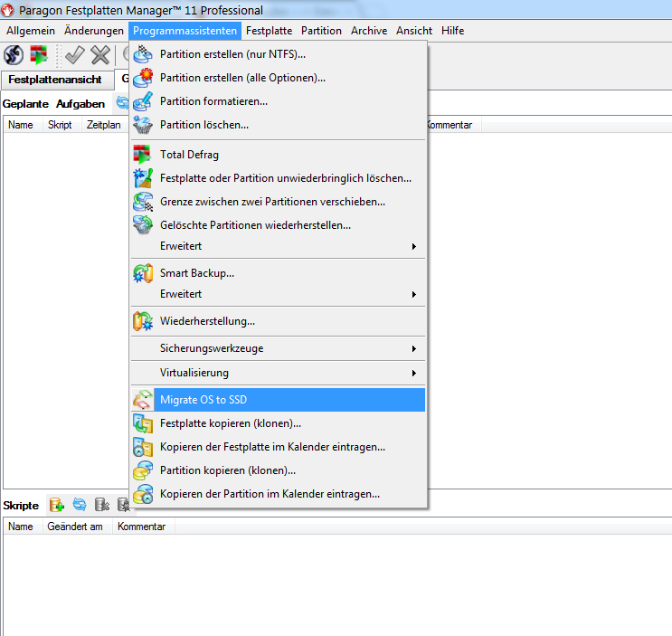Click the Migrate OS to SSD icon
This screenshot has height=636, width=672.
(x=143, y=400)
